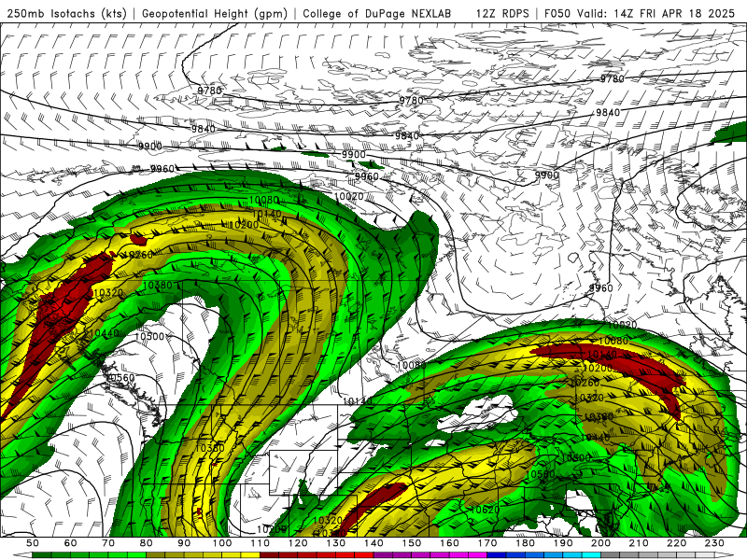
Task: Click the 10620 height contour label
Action: coord(484,510)
